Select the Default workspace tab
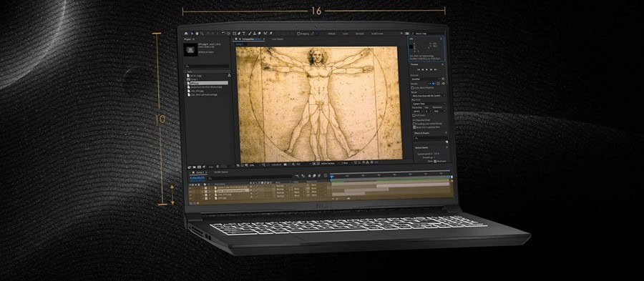The height and width of the screenshot is (281, 644). tap(332, 34)
